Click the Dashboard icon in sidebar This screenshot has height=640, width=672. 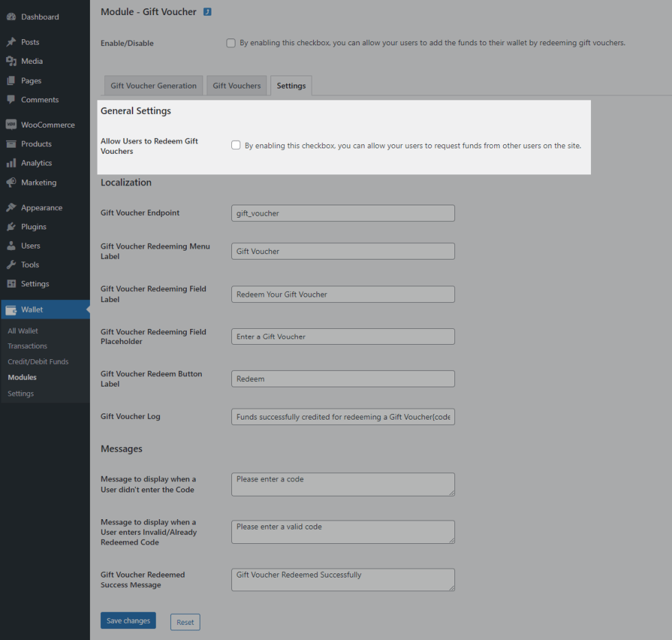tap(11, 16)
